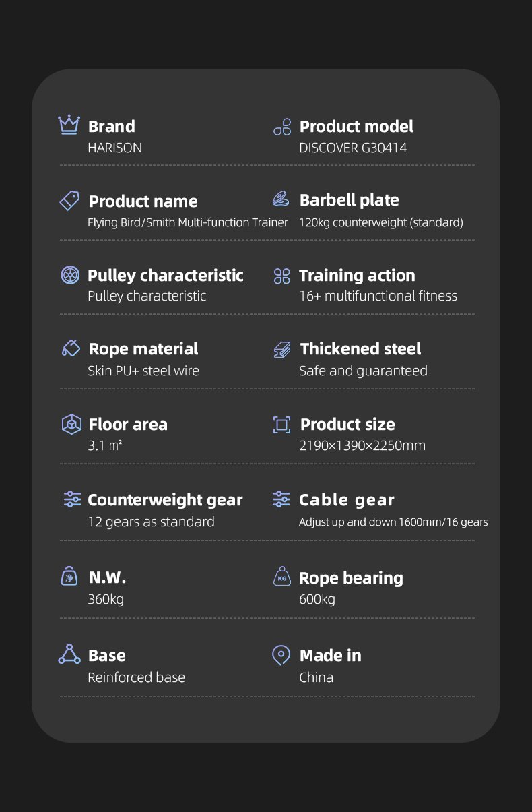
Task: Click the location pin beside Made in
Action: (x=281, y=655)
